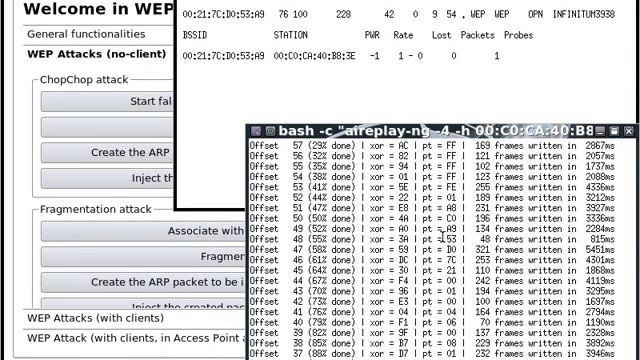640x360 pixels.
Task: Click the Offset 50 (50% done) line
Action: click(432, 218)
